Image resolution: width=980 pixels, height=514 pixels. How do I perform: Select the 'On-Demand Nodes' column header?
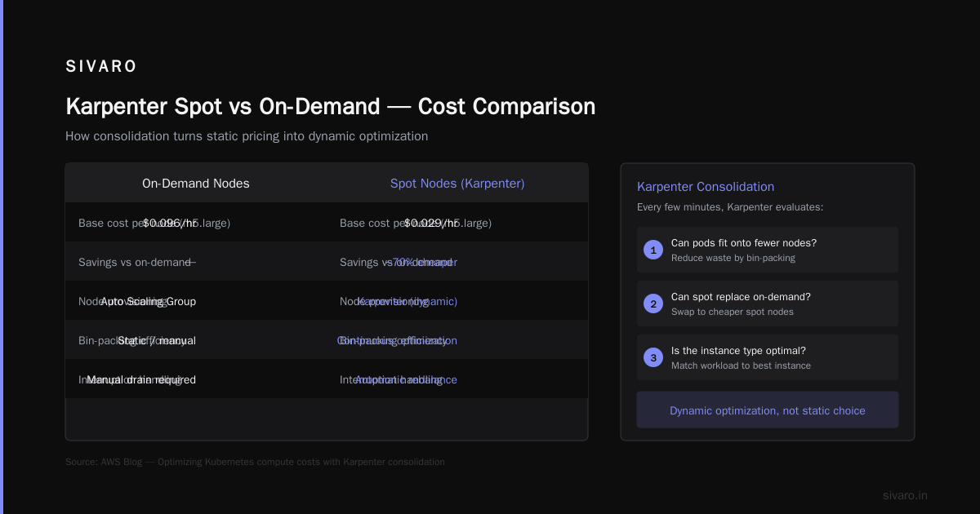tap(196, 184)
